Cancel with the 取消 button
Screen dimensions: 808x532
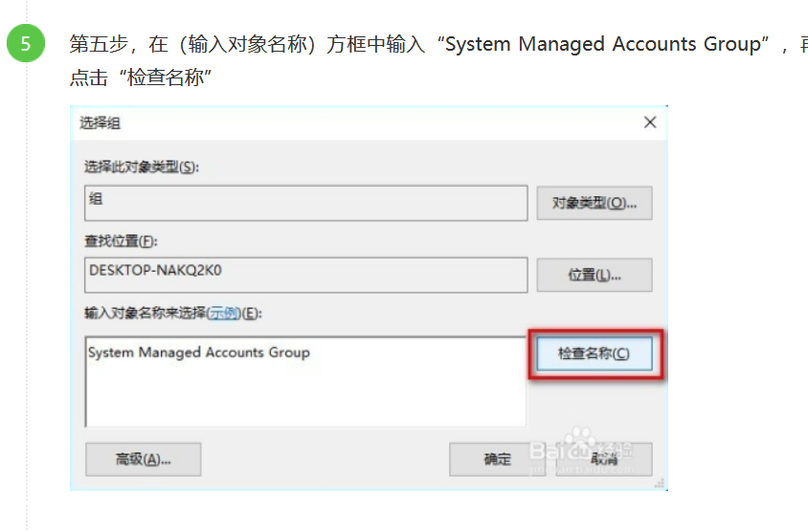click(604, 459)
